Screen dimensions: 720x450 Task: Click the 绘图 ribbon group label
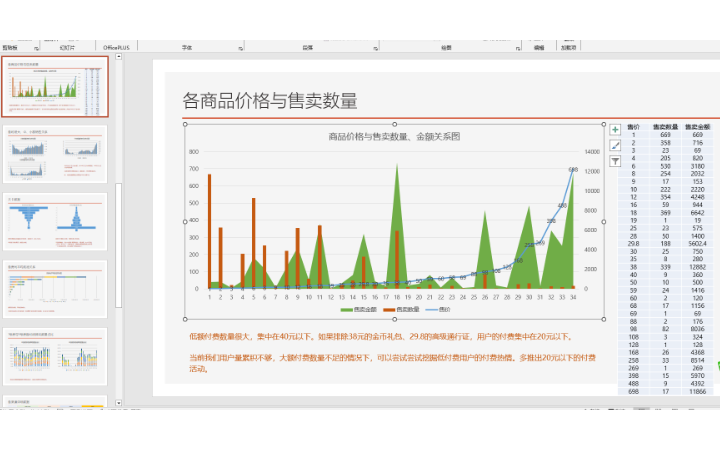[446, 47]
